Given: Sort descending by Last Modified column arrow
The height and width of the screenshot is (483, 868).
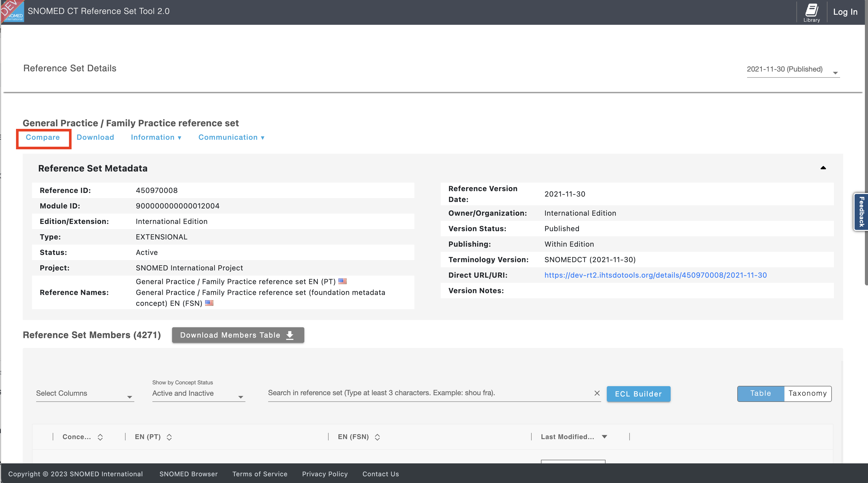Looking at the screenshot, I should click(605, 437).
